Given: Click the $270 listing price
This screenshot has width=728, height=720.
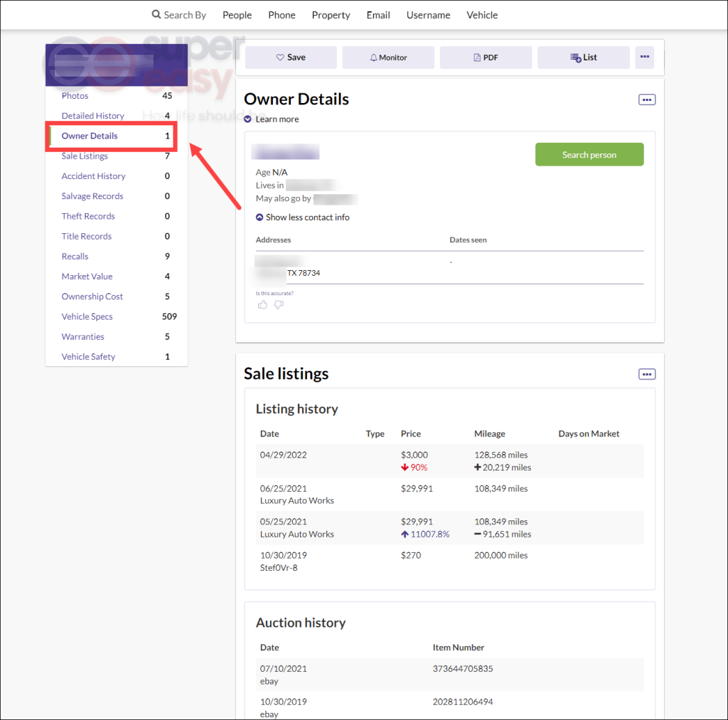Looking at the screenshot, I should click(x=411, y=555).
